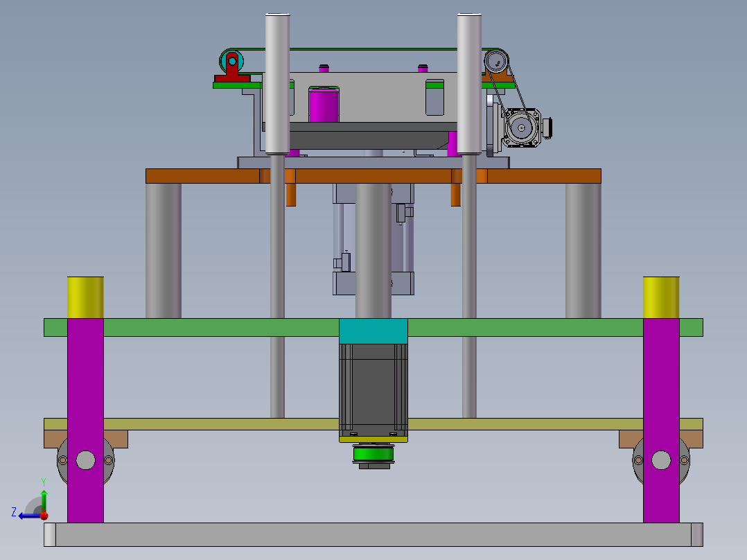Click the red origin ball of the triad
The image size is (747, 560).
pos(44,516)
